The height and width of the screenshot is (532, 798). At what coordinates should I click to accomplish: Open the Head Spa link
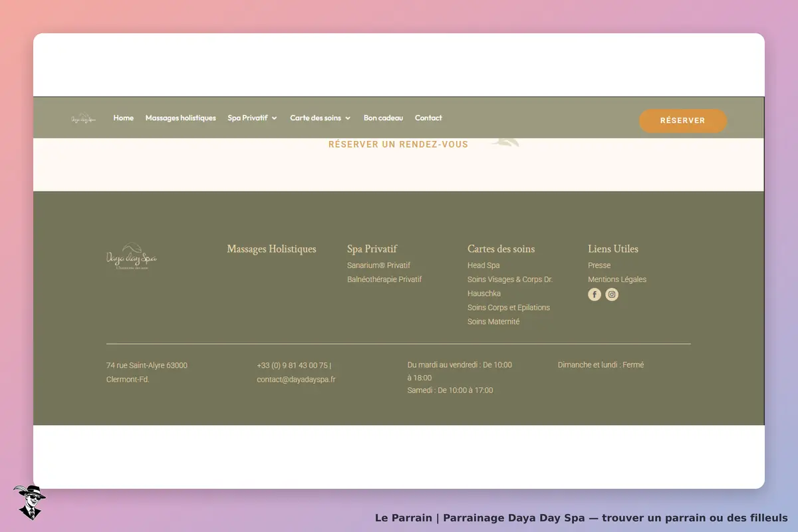tap(483, 265)
